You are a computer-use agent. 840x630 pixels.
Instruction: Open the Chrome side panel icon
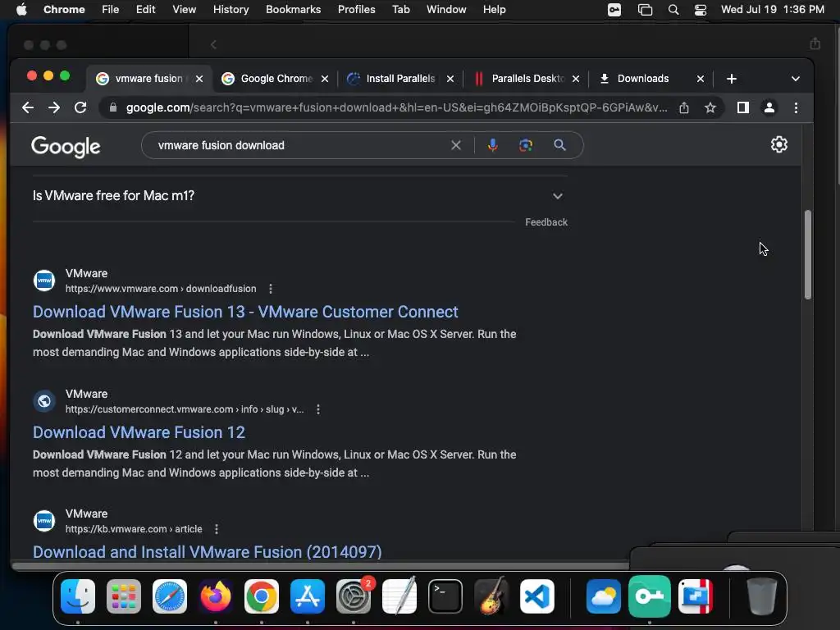coord(743,107)
